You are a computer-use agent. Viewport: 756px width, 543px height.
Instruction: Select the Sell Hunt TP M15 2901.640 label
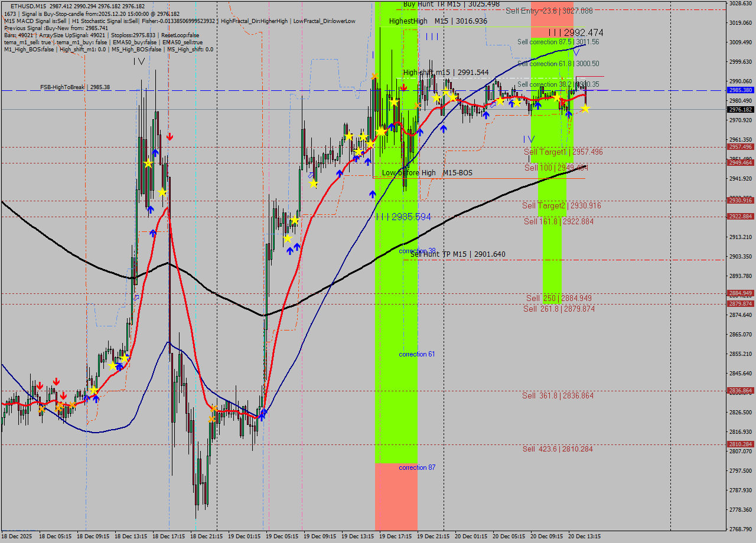(x=458, y=254)
